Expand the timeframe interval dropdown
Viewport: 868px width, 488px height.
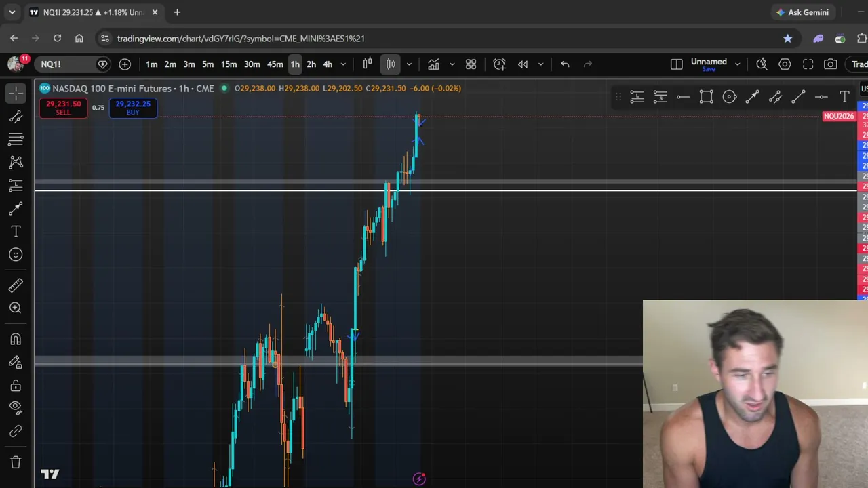point(343,64)
